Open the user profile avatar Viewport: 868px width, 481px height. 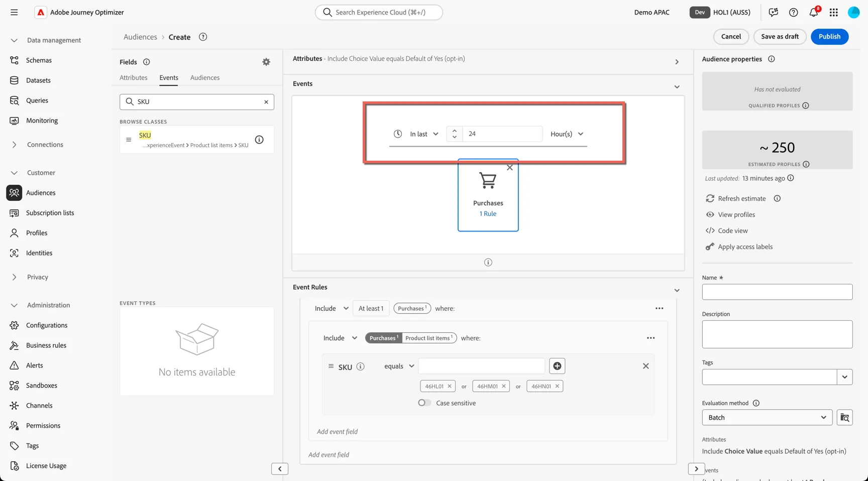[x=854, y=12]
